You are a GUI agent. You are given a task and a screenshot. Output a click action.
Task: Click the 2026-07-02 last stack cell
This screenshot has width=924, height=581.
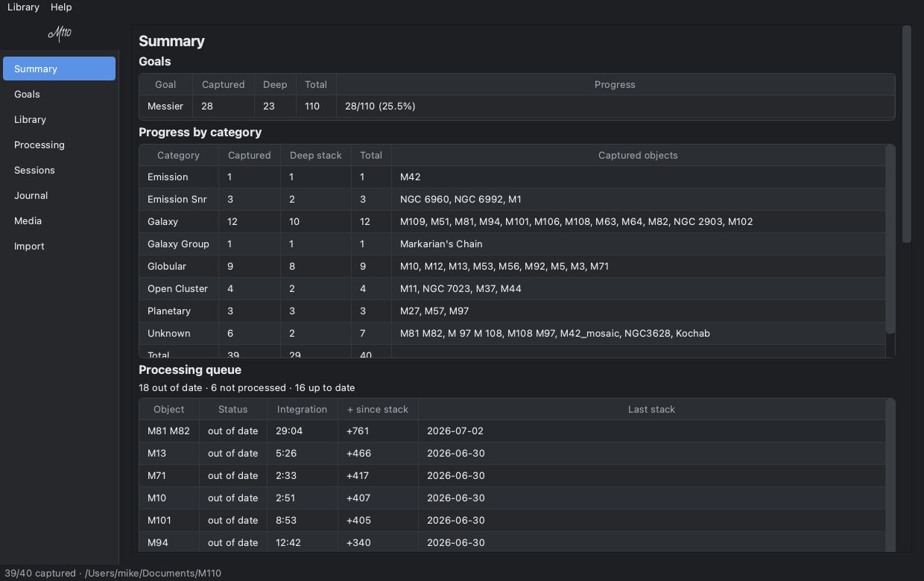pyautogui.click(x=651, y=431)
